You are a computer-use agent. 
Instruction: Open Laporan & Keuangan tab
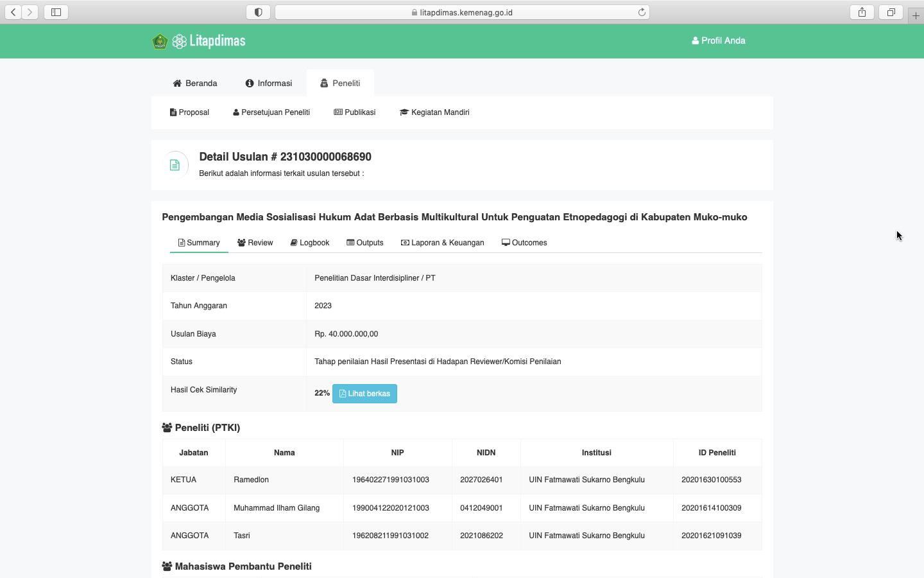tap(443, 243)
